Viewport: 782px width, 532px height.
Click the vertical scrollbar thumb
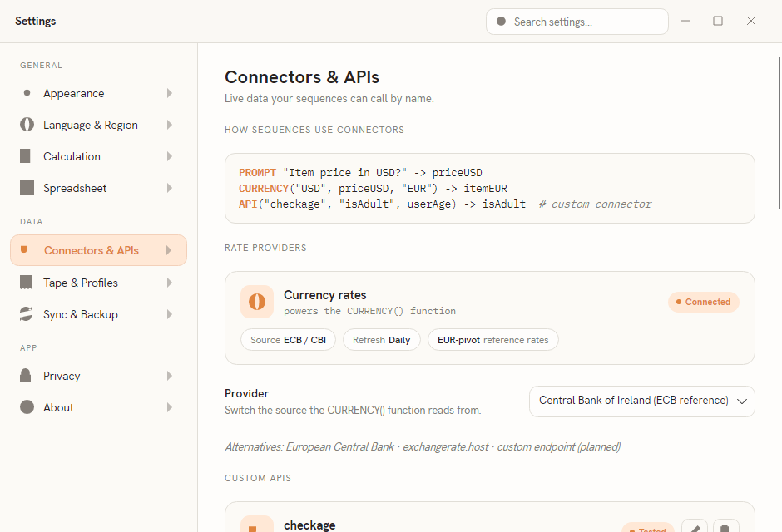[780, 133]
